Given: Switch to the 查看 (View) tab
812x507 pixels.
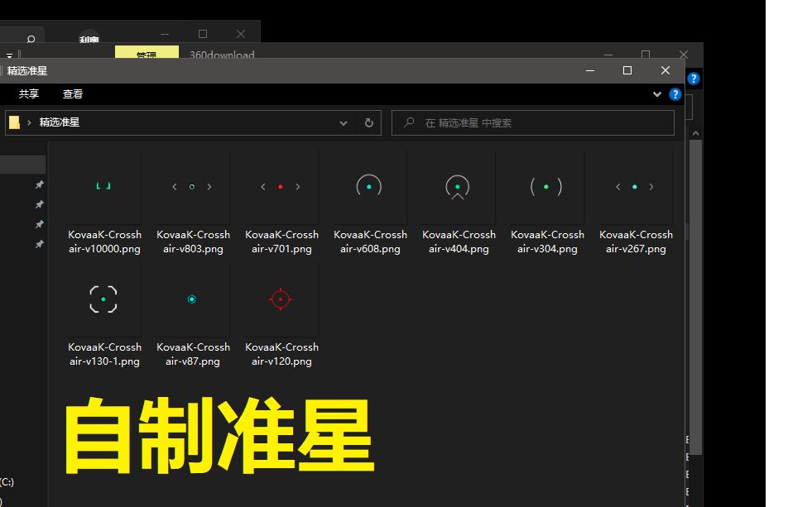Looking at the screenshot, I should (73, 93).
